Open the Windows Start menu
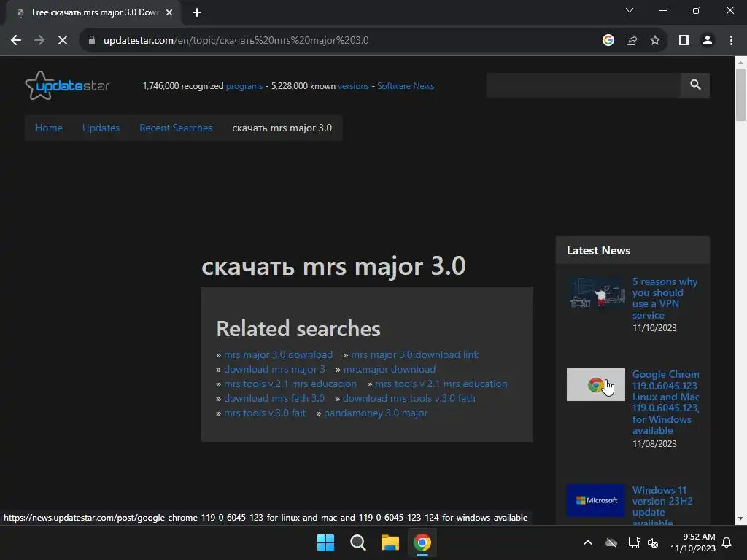The image size is (747, 560). click(326, 542)
